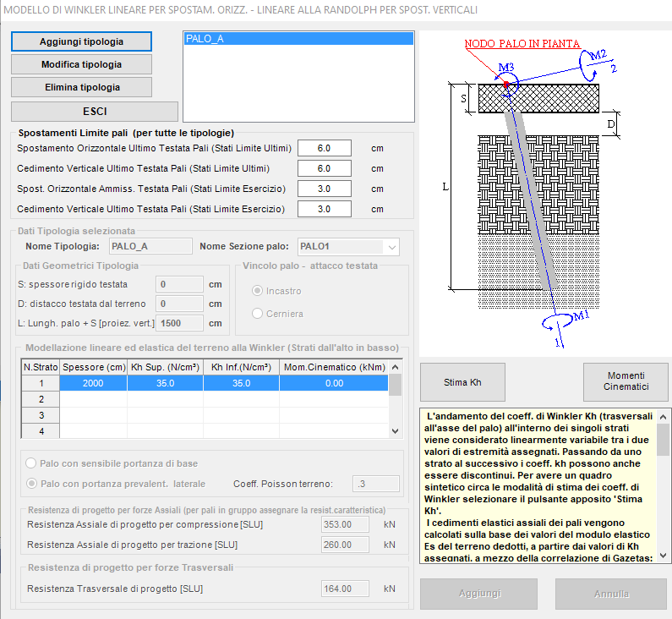This screenshot has height=619, width=672.
Task: Click the Mom.Cinematico (kNm) column header
Action: click(334, 367)
